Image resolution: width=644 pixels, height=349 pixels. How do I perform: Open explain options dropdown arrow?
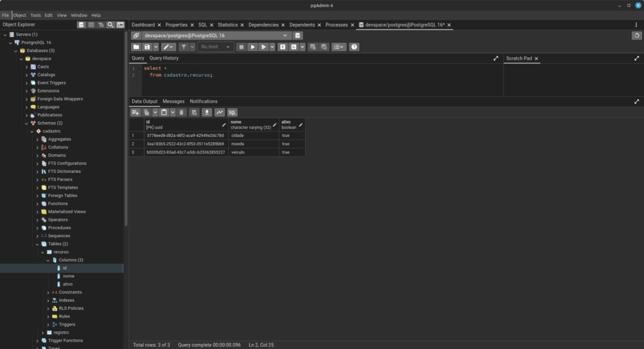pos(303,47)
